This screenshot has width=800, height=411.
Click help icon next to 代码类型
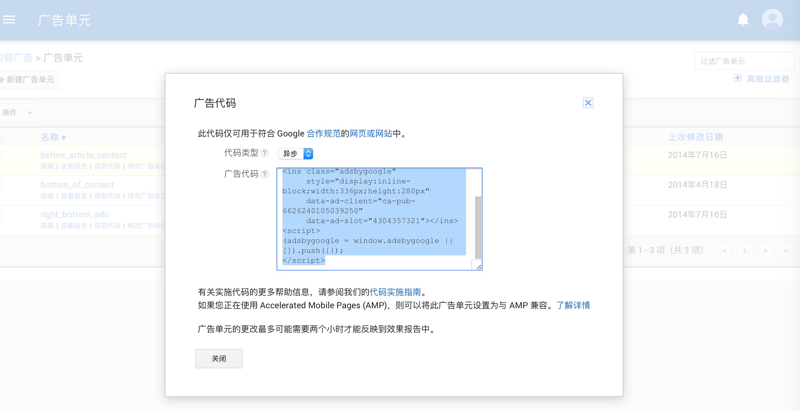pyautogui.click(x=264, y=153)
